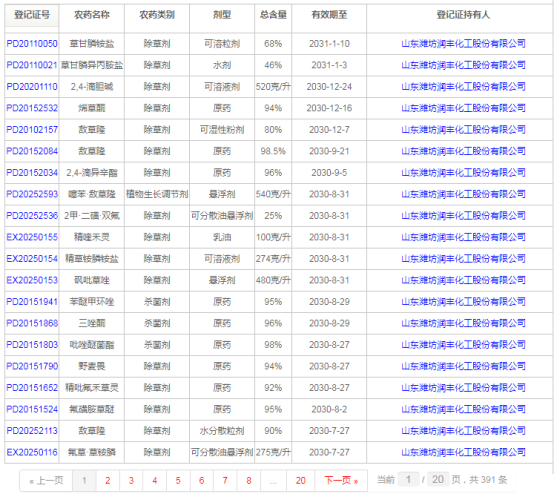Go to page 2

click(108, 481)
